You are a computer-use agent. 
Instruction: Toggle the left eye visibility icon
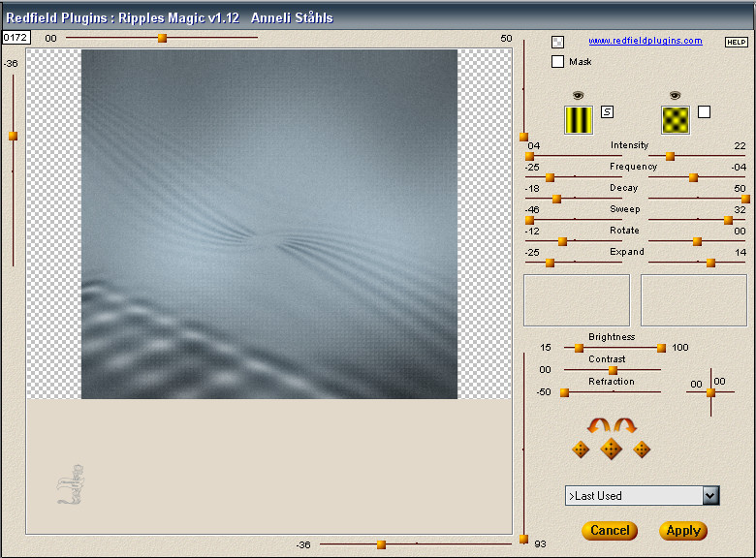pyautogui.click(x=578, y=95)
